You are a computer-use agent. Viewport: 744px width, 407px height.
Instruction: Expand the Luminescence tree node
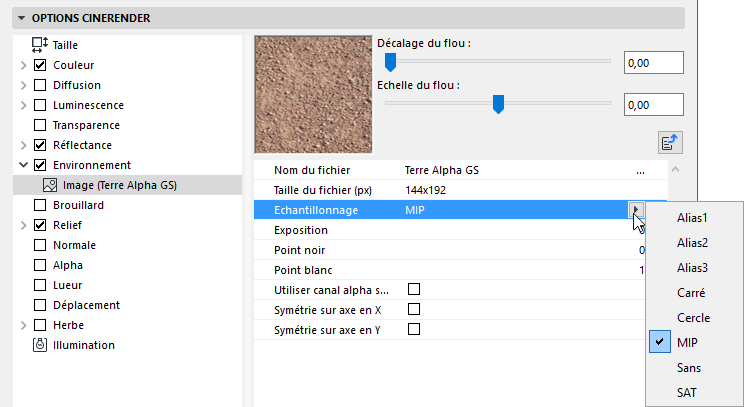(23, 105)
